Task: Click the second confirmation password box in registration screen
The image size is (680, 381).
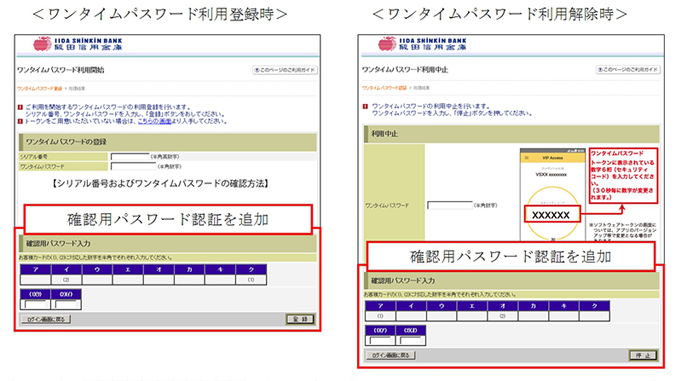Action: (66, 304)
